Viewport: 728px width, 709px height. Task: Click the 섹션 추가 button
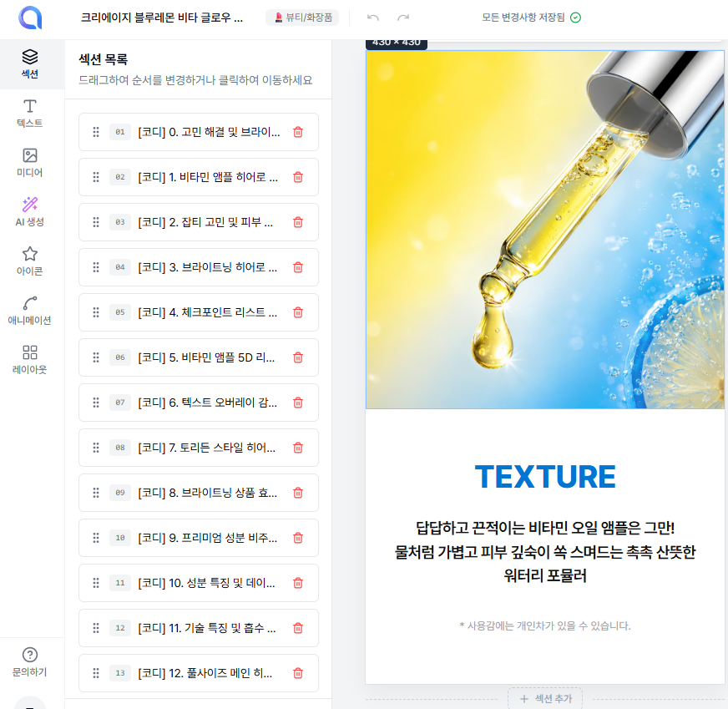545,698
